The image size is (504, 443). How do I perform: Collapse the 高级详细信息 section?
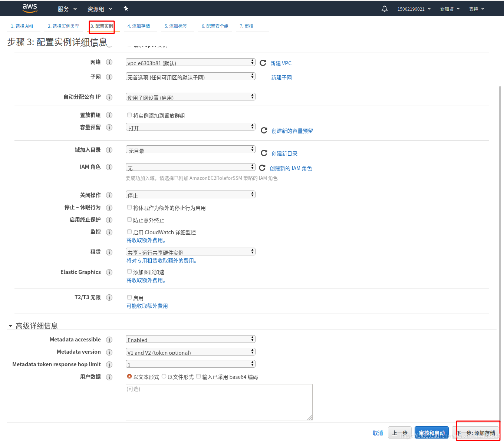coord(10,326)
